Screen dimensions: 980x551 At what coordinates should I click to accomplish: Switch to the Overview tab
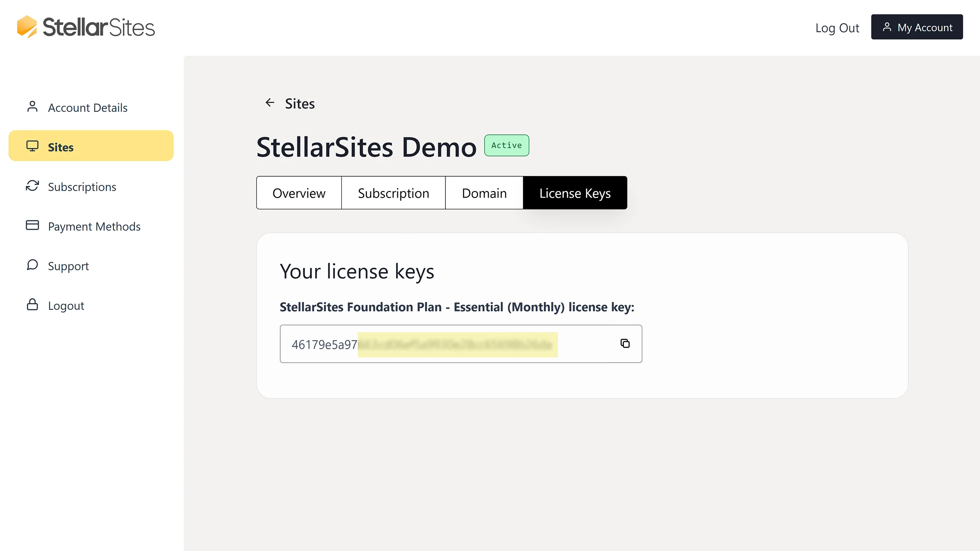pos(298,193)
